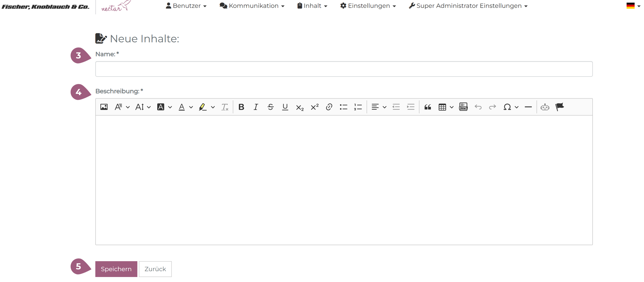This screenshot has height=282, width=644.
Task: Insert a block quote
Action: [428, 107]
